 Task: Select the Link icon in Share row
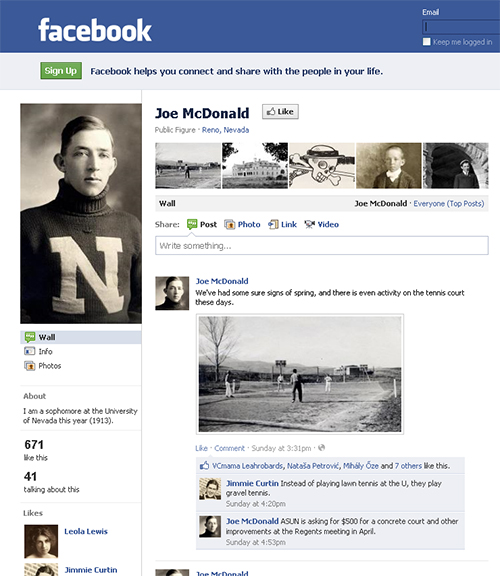[x=273, y=224]
